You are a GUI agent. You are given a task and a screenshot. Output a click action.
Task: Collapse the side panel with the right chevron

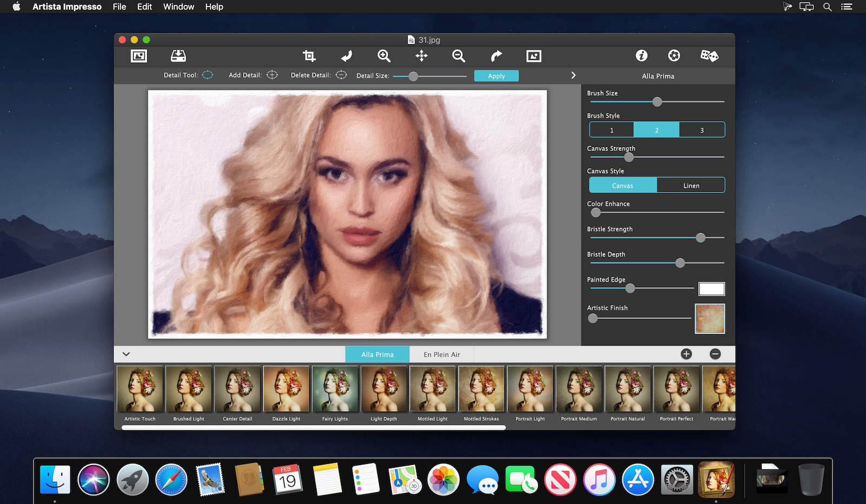tap(573, 75)
